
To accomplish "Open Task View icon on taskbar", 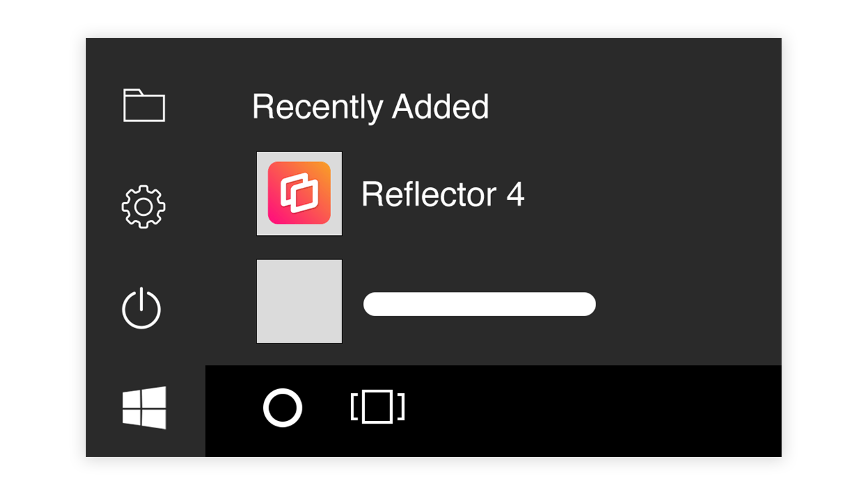I will pyautogui.click(x=378, y=407).
